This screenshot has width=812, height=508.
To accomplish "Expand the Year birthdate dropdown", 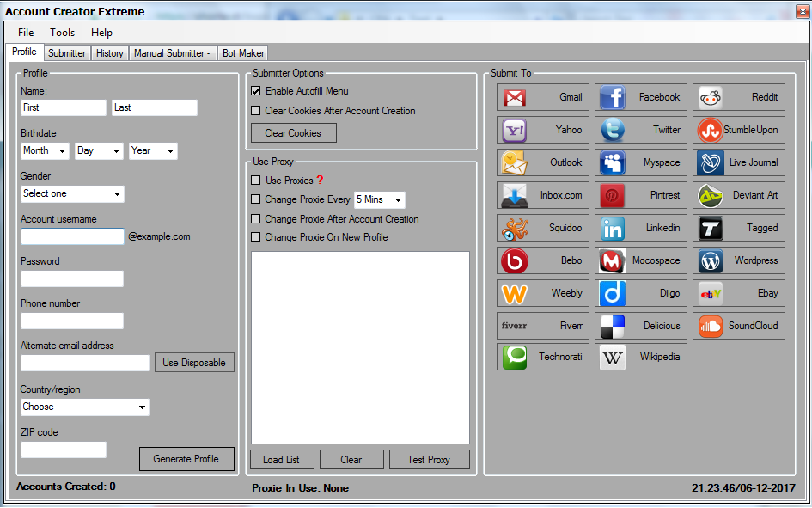I will [153, 150].
